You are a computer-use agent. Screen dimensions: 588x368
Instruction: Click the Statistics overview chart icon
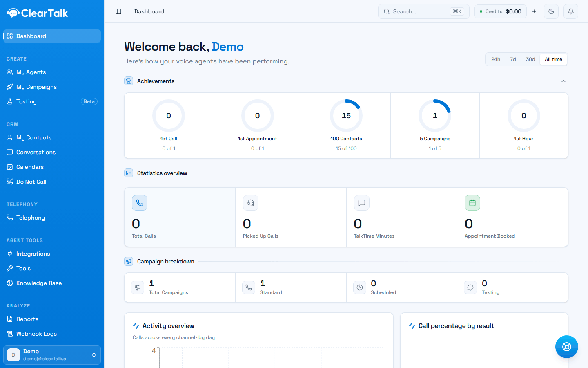[129, 173]
